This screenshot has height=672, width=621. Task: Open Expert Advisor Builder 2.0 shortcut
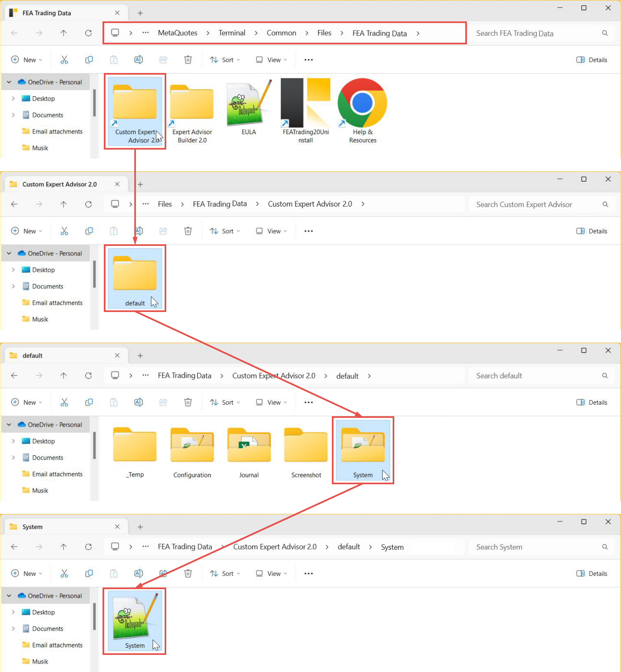pos(192,111)
